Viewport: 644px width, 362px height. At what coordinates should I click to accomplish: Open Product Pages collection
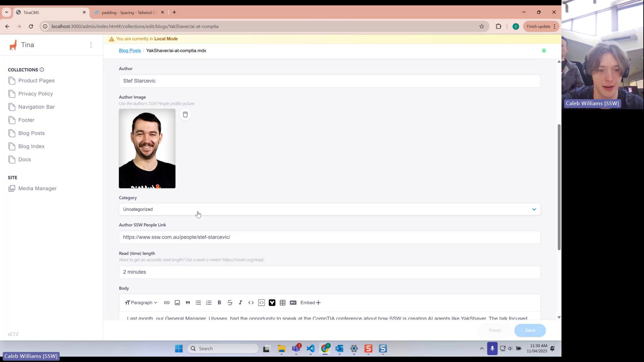click(36, 81)
